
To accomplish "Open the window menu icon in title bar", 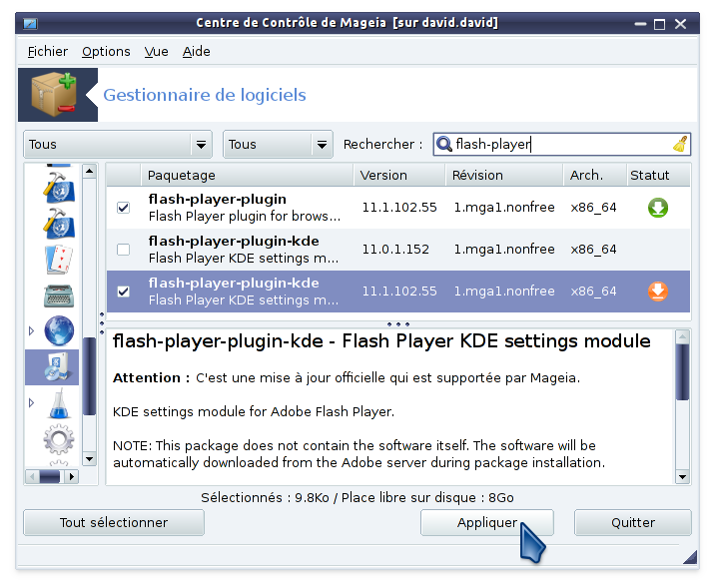I will [x=31, y=23].
